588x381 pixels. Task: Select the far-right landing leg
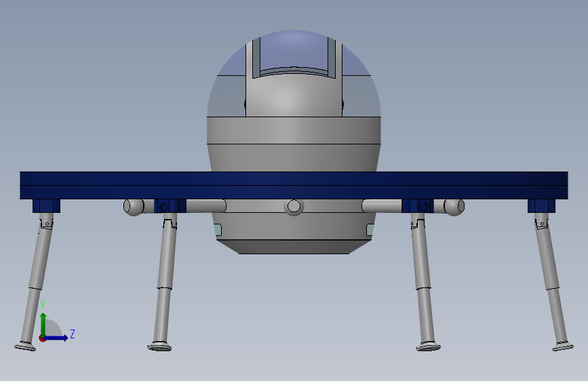[x=552, y=281]
